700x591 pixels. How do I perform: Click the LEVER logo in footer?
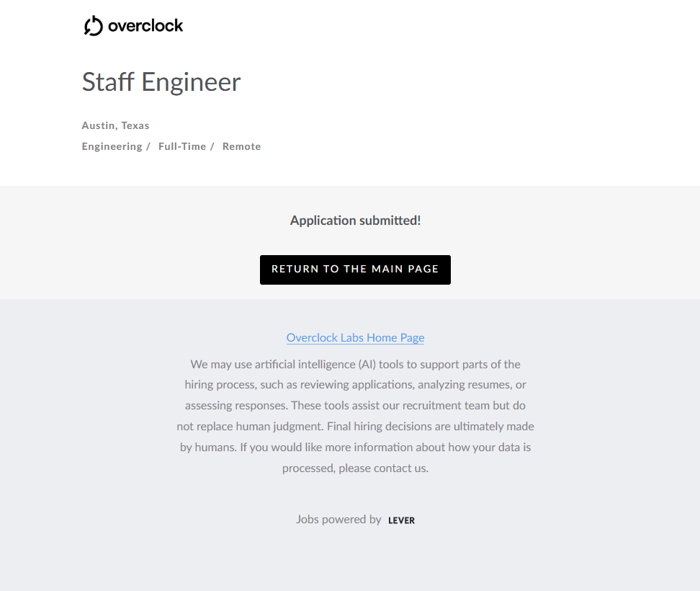[401, 520]
